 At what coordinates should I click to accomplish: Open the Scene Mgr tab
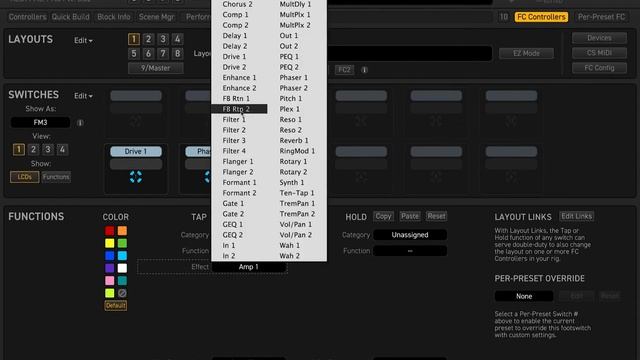pos(156,17)
